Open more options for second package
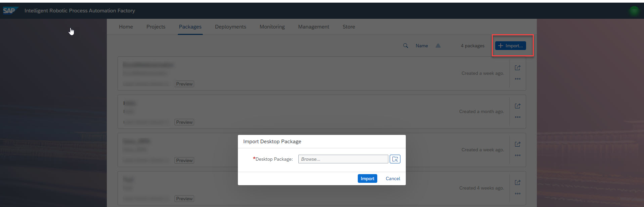This screenshot has height=207, width=644. 517,117
